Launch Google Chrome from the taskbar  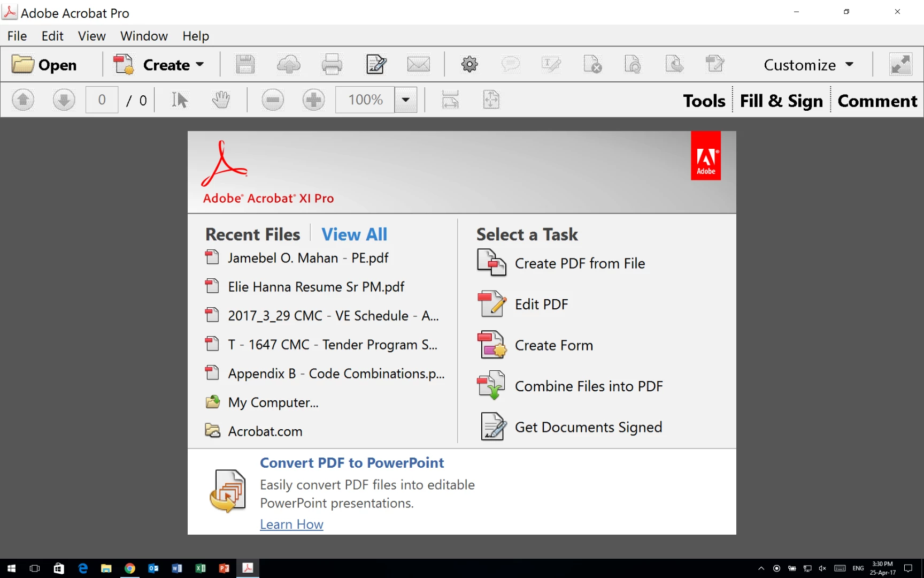(x=130, y=568)
